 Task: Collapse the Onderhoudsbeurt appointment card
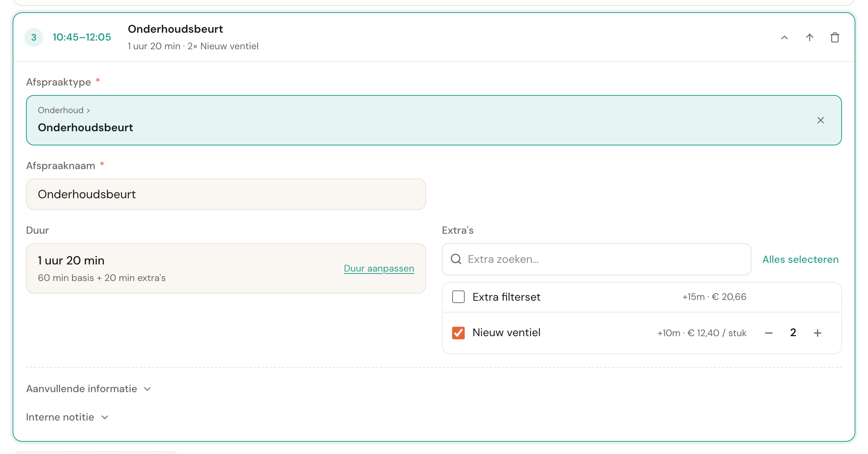click(785, 37)
